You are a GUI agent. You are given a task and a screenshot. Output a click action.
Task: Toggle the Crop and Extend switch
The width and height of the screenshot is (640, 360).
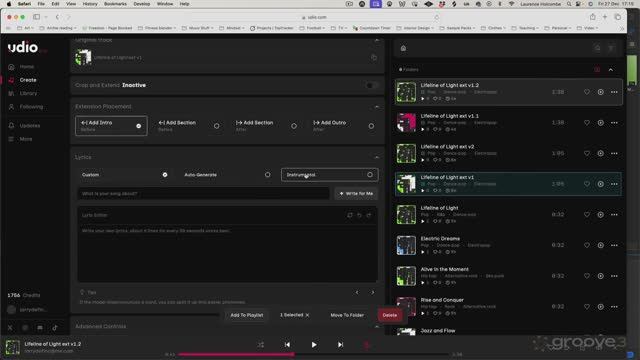coord(371,85)
